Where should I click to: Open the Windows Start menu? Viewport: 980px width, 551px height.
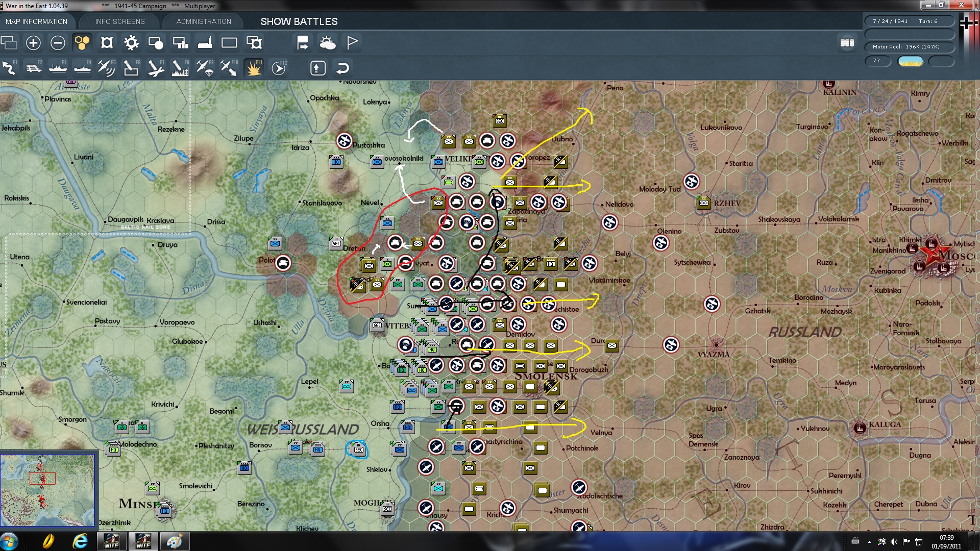pyautogui.click(x=10, y=541)
